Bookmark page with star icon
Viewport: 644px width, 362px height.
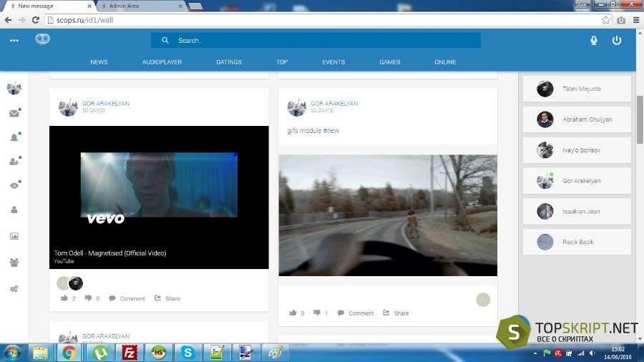(606, 20)
